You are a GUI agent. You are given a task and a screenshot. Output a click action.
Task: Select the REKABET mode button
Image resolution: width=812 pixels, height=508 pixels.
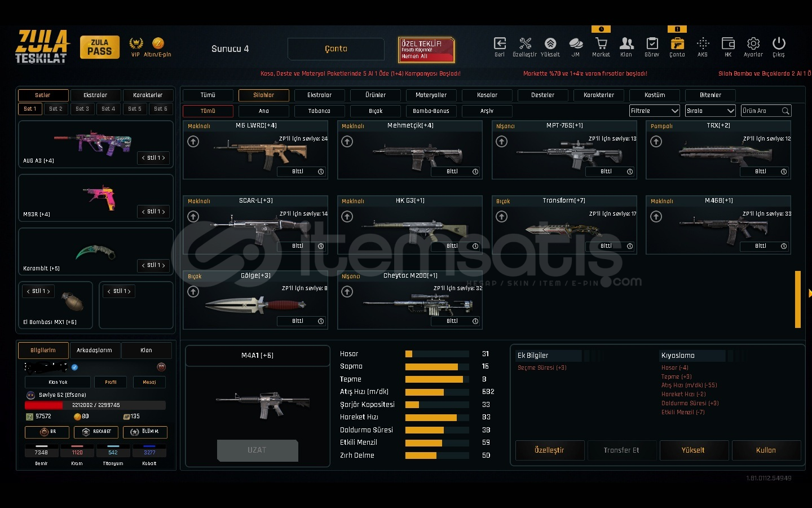96,432
